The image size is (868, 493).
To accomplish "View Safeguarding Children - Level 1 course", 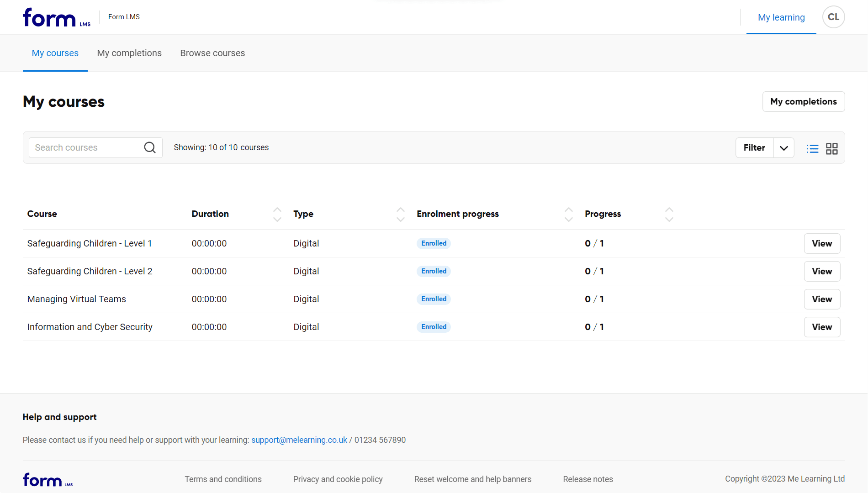I will tap(821, 244).
